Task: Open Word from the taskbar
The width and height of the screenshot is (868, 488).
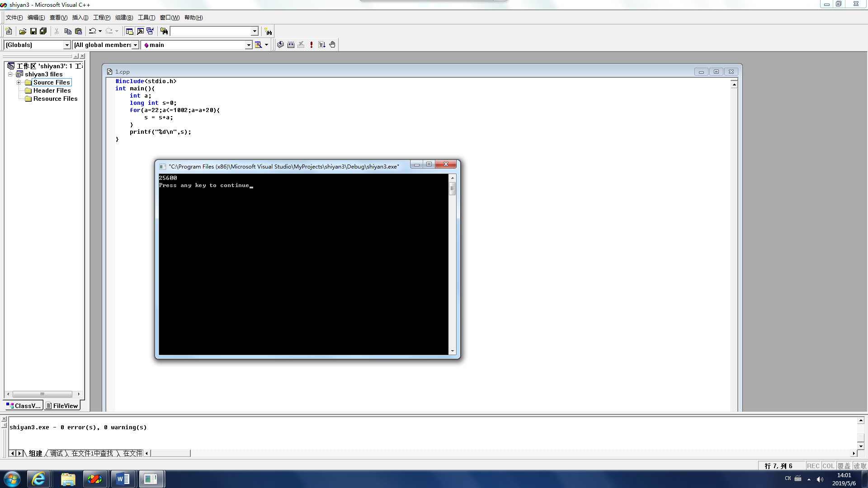Action: (123, 479)
